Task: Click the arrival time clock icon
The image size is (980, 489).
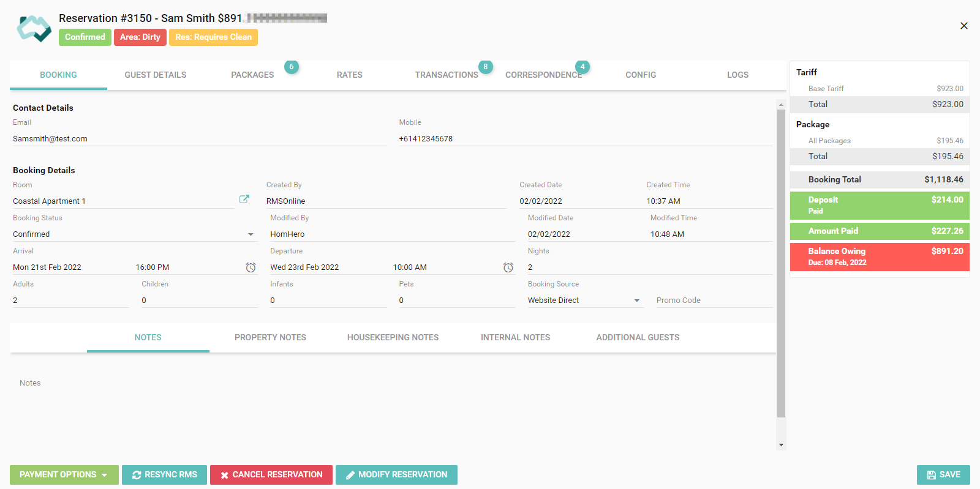Action: coord(251,267)
